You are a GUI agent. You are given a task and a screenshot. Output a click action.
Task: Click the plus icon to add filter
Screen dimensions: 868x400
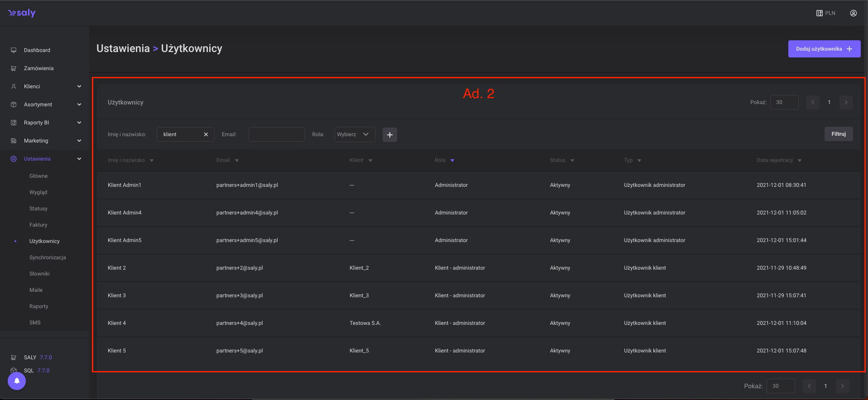[389, 135]
